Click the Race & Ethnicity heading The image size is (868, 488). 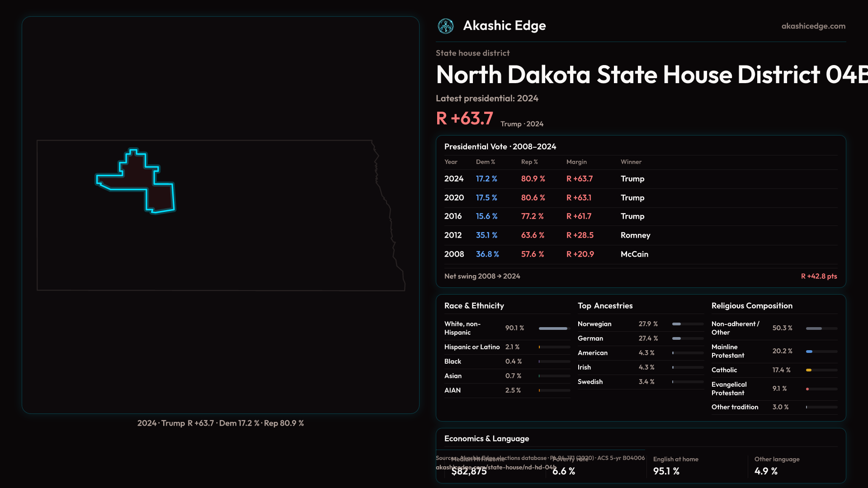point(474,306)
